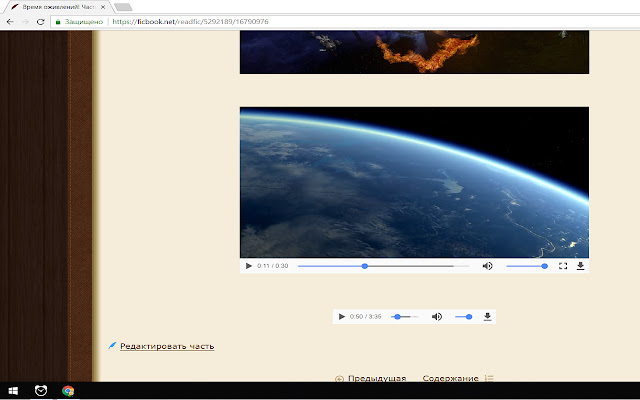This screenshot has width=640, height=400.
Task: Click the clock-face app icon in the taskbar
Action: [x=41, y=391]
